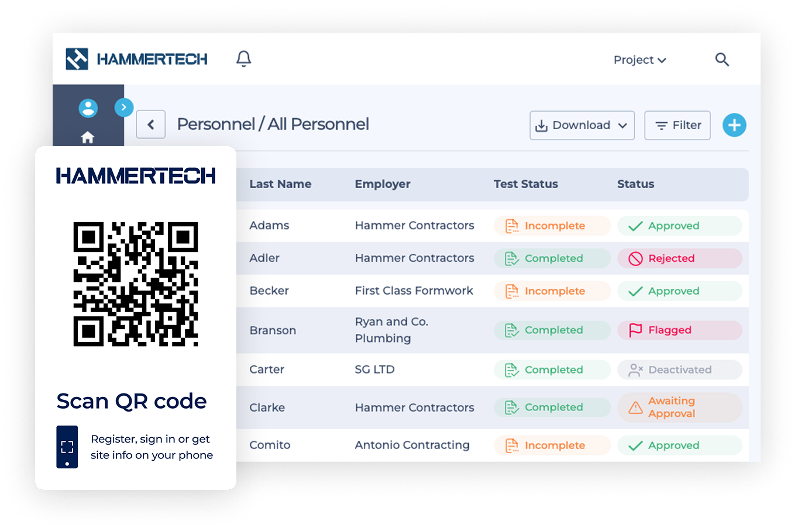Click the blue plus button to add personnel
Image resolution: width=798 pixels, height=532 pixels.
click(x=734, y=125)
